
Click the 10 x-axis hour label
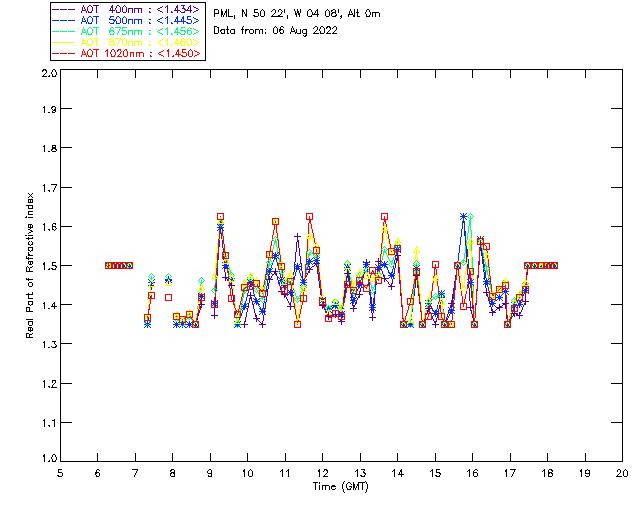coord(247,473)
